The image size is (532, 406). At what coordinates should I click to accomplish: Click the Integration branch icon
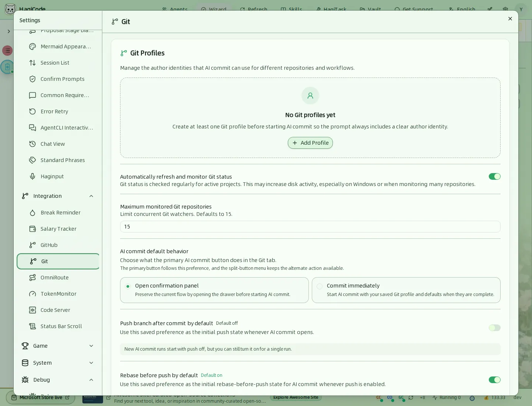point(25,196)
